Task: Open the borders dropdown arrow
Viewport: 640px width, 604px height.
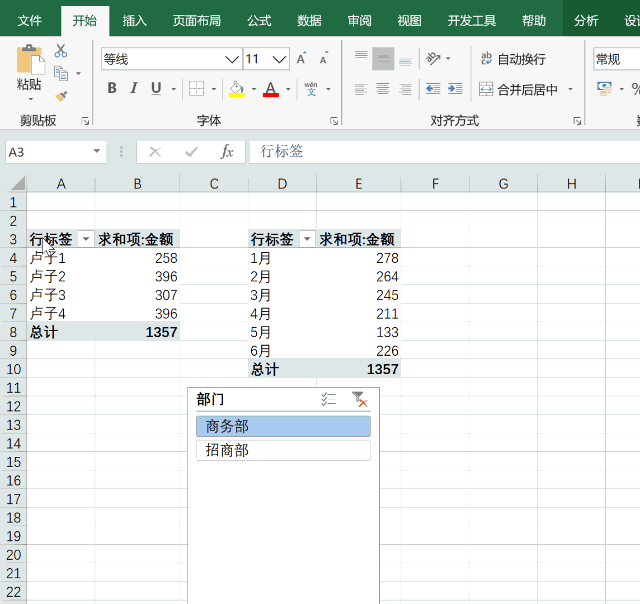Action: pyautogui.click(x=213, y=89)
